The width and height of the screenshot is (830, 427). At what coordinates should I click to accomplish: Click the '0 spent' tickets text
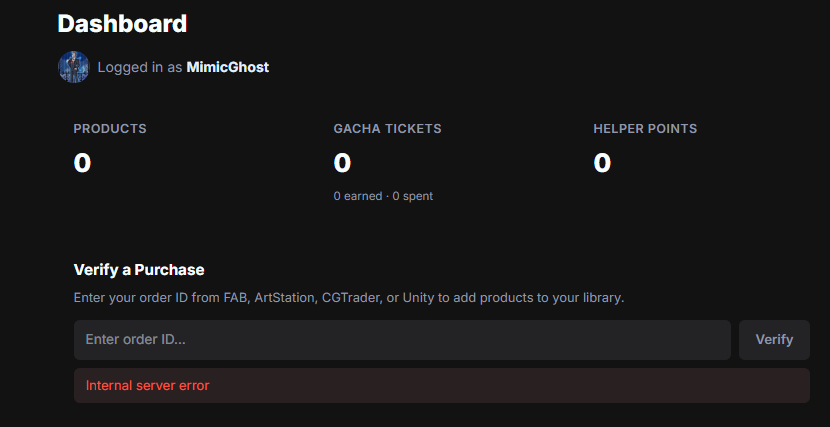[x=412, y=197]
